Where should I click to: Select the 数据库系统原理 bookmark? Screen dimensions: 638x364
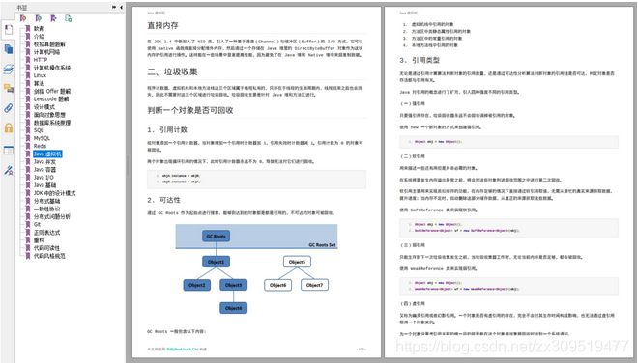pyautogui.click(x=52, y=123)
